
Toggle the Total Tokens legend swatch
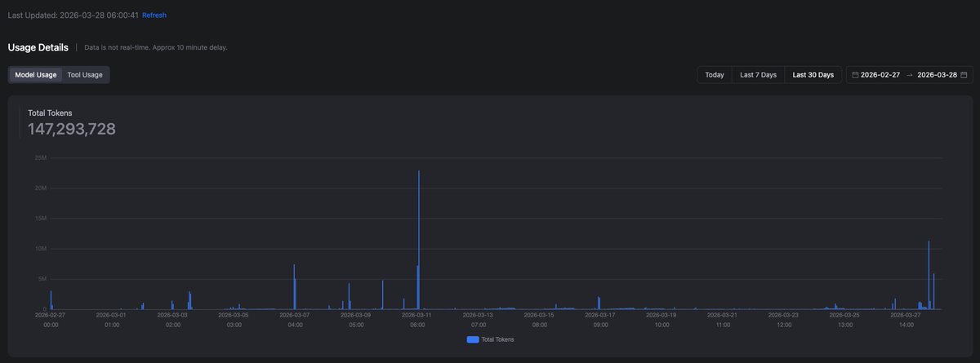click(473, 339)
